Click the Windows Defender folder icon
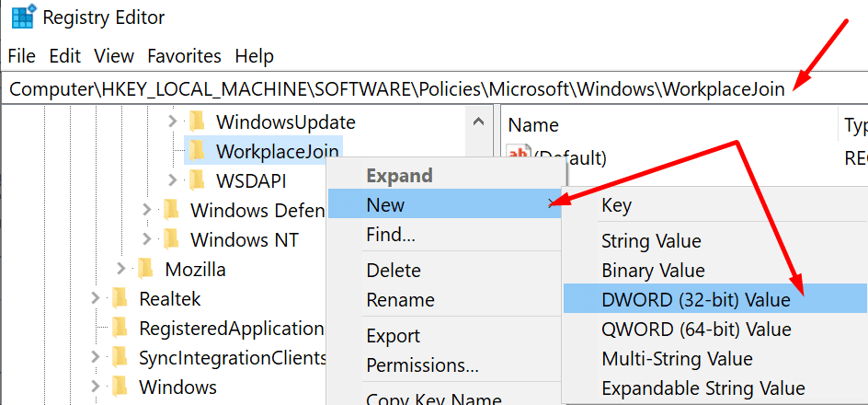 coord(171,210)
